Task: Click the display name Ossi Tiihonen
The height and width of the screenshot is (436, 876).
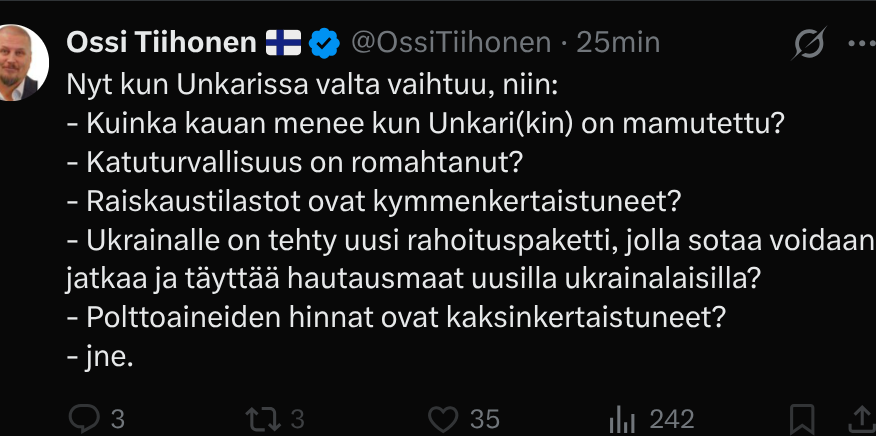Action: pyautogui.click(x=161, y=42)
